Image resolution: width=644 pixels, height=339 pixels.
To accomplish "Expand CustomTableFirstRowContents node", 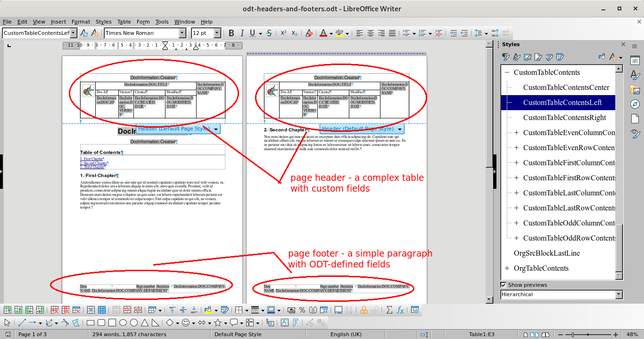I will tap(517, 178).
